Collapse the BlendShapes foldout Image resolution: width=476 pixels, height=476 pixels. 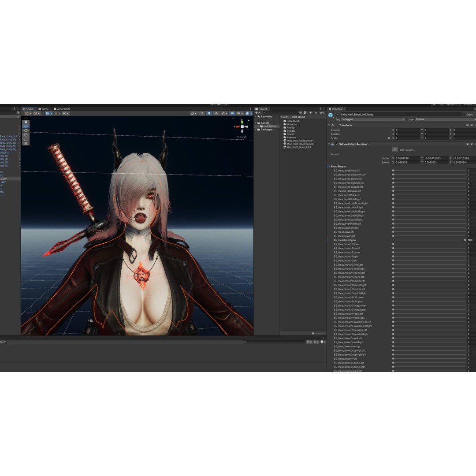point(329,166)
